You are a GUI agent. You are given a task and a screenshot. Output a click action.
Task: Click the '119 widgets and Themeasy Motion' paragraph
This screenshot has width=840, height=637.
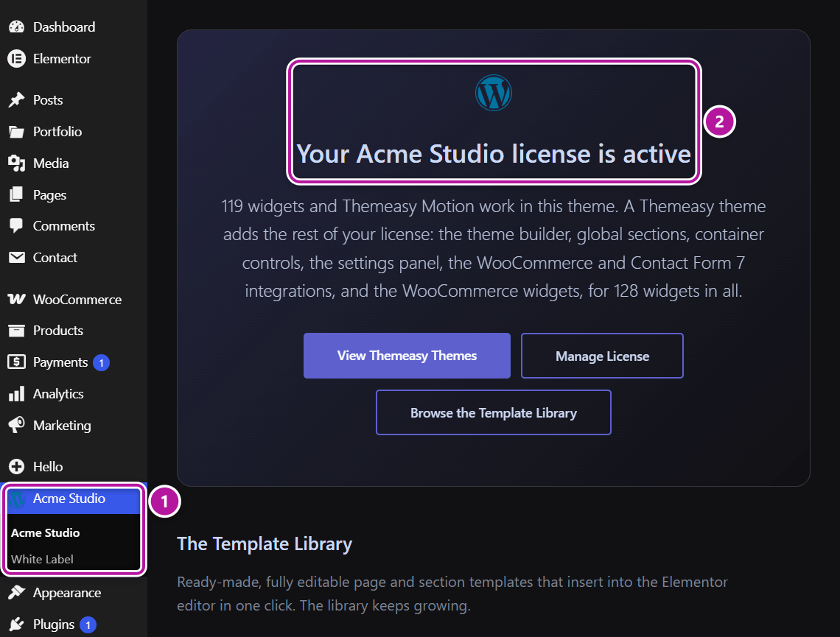[x=494, y=248]
